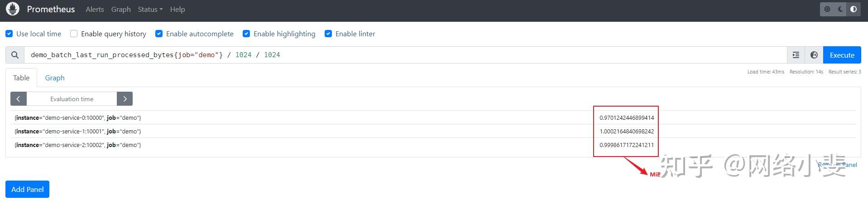Select the contrast light theme icon
This screenshot has height=201, width=868.
point(854,9)
